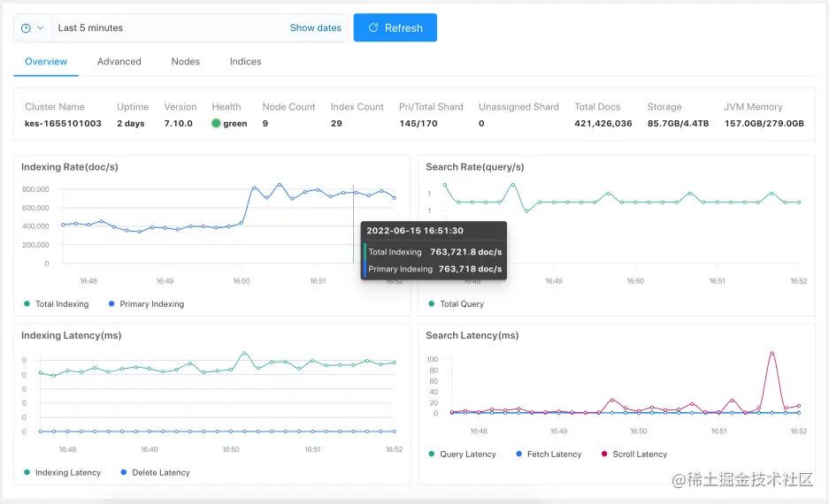Open the Nodes tab

(186, 62)
